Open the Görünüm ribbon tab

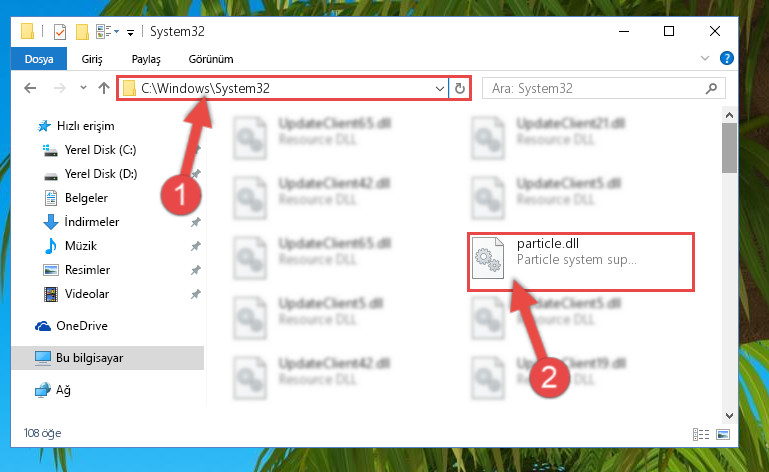211,59
